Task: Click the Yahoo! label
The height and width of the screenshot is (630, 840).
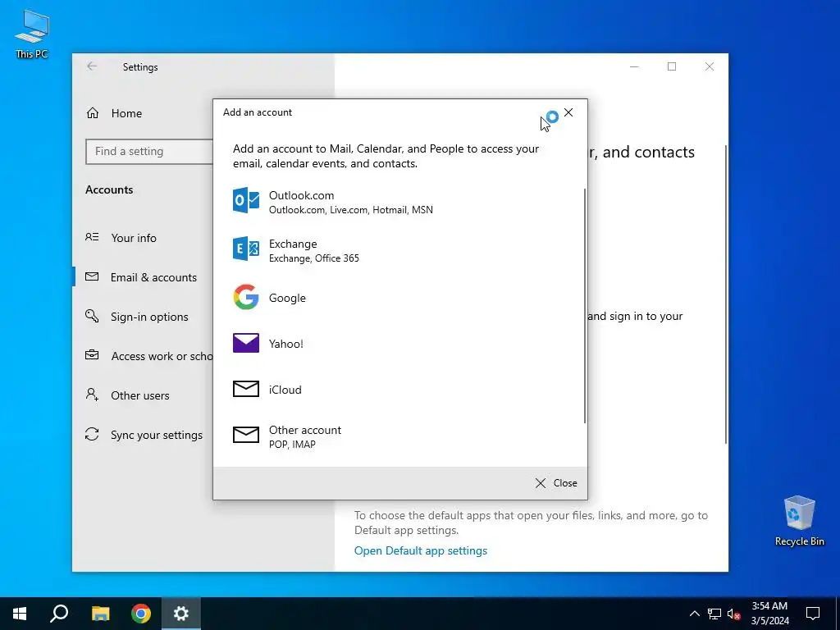Action: 286,344
